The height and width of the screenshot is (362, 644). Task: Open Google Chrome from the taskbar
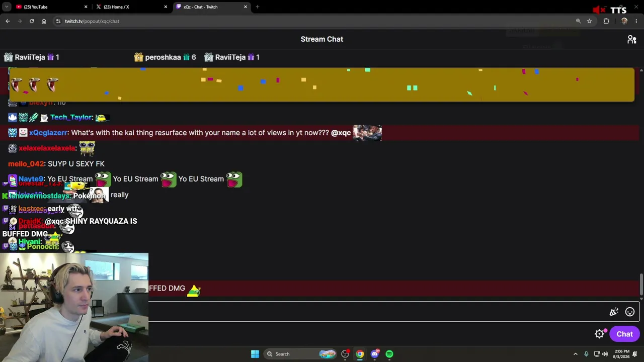pos(360,354)
